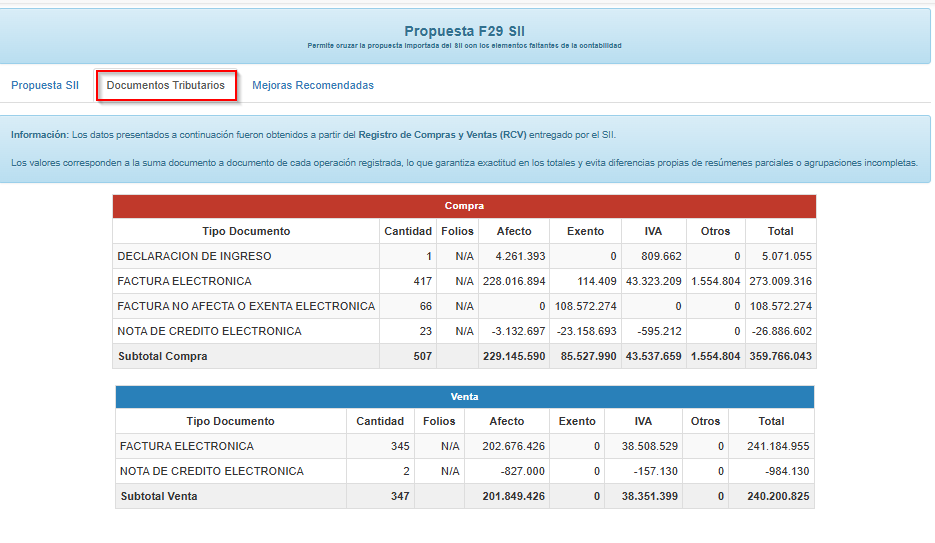Click Folios header in Venta table
This screenshot has width=935, height=543.
[x=439, y=421]
